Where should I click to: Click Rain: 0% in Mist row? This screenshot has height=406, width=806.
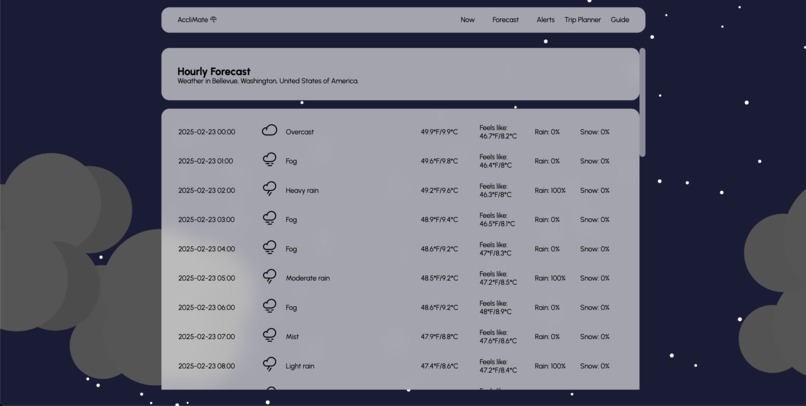point(547,337)
